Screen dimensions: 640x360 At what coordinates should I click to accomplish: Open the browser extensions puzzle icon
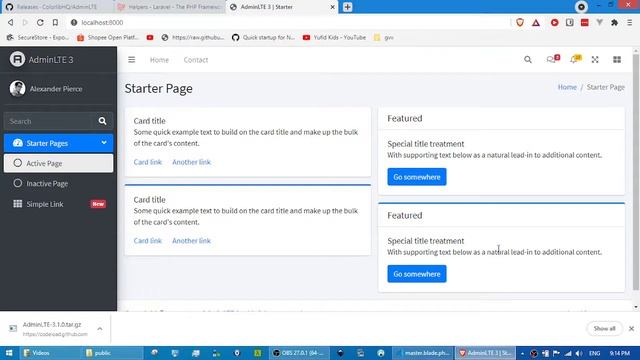(x=614, y=23)
